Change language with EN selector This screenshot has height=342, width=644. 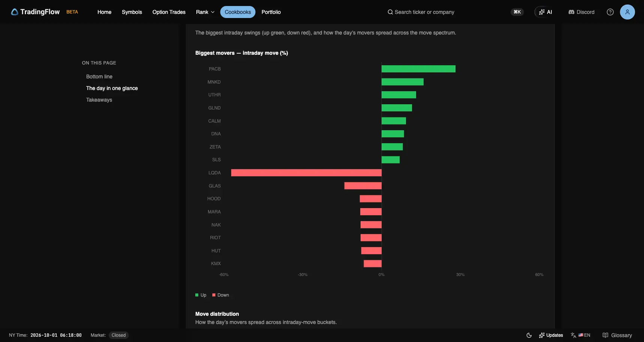pos(581,335)
